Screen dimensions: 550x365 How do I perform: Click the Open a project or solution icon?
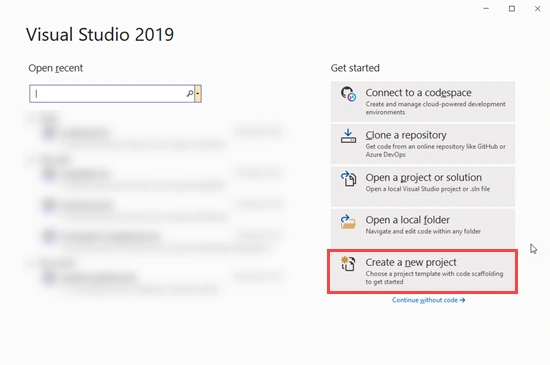(348, 178)
